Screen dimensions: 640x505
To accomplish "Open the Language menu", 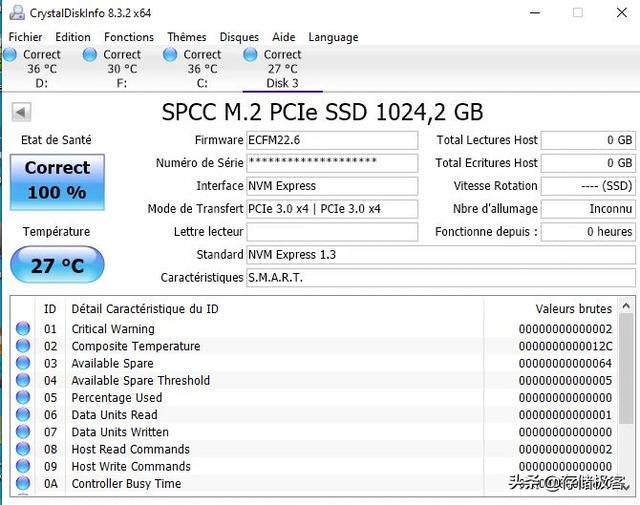I will pyautogui.click(x=333, y=37).
